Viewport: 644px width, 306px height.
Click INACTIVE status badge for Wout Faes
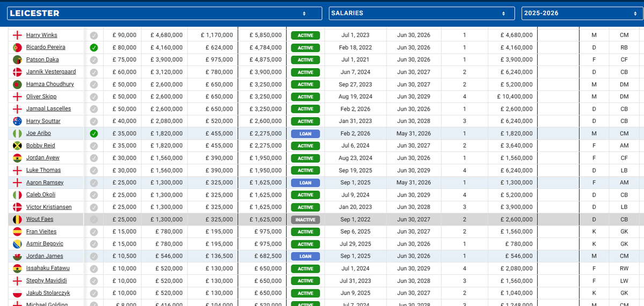tap(305, 220)
